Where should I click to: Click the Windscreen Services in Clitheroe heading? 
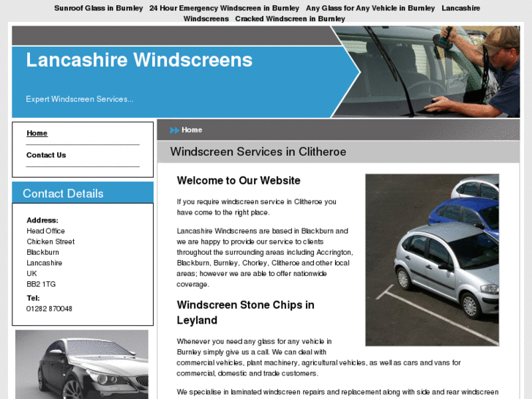258,152
